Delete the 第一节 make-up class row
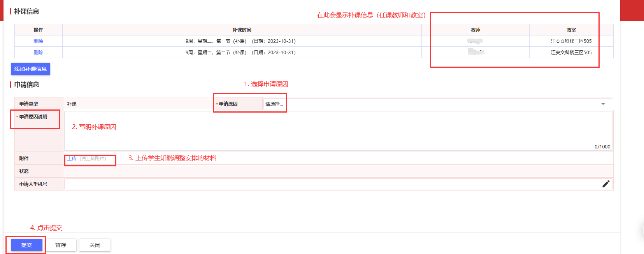Viewport: 644px width, 254px height. [x=38, y=41]
